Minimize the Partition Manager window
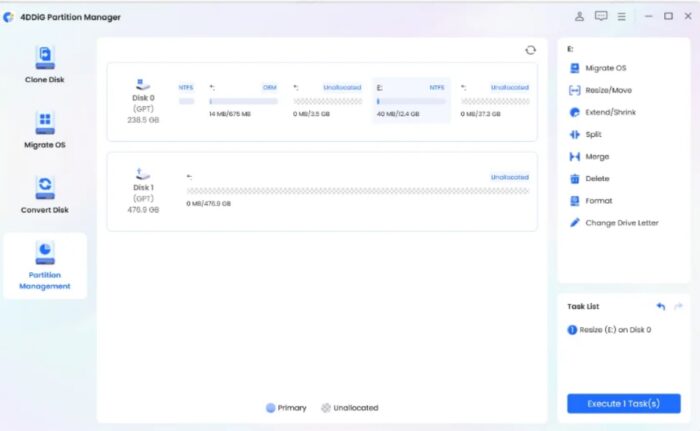This screenshot has width=700, height=431. [x=649, y=17]
